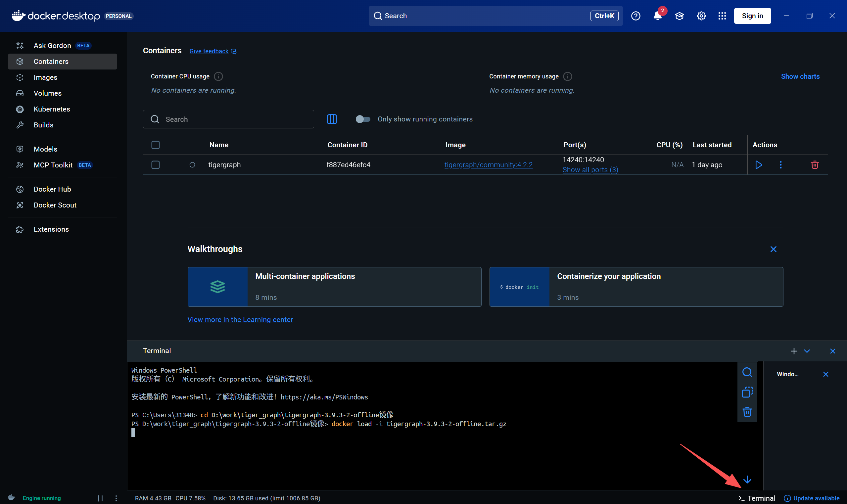
Task: Go to Volumes in the sidebar
Action: (x=48, y=93)
